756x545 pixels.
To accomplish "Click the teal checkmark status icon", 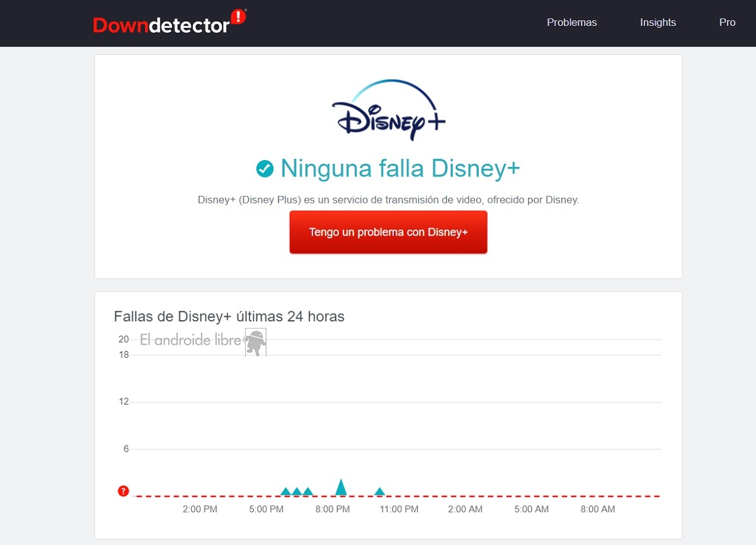I will coord(265,169).
